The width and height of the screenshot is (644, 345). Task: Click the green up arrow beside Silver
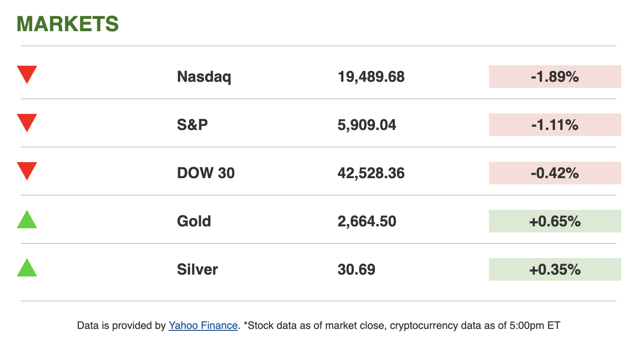(27, 268)
